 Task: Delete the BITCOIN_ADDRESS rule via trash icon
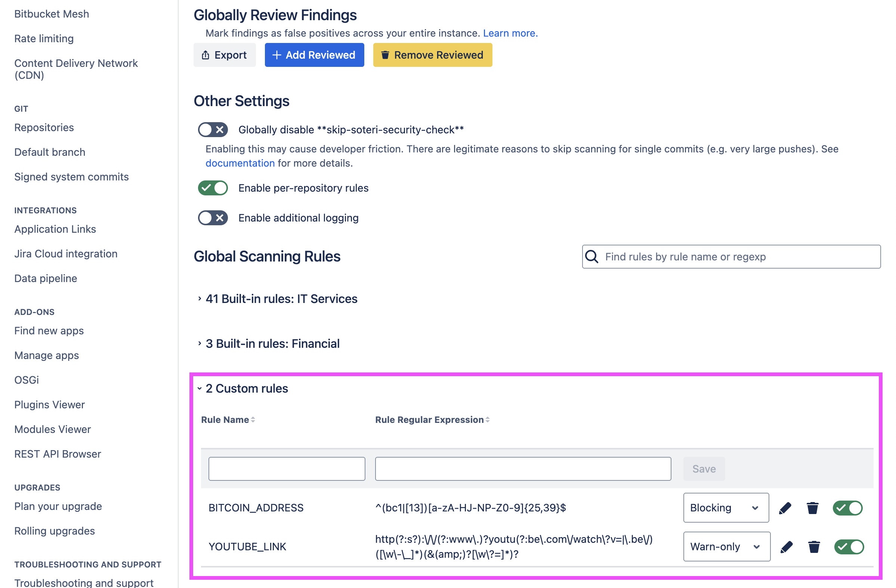813,508
